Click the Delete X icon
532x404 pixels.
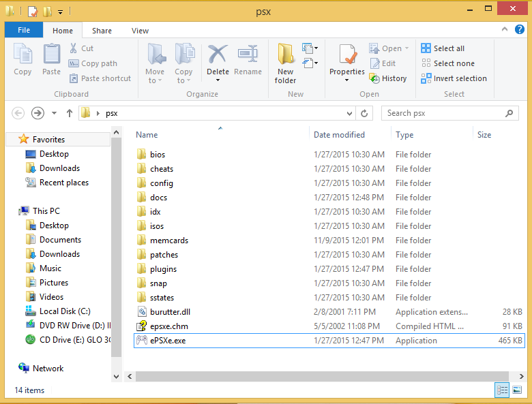[218, 54]
